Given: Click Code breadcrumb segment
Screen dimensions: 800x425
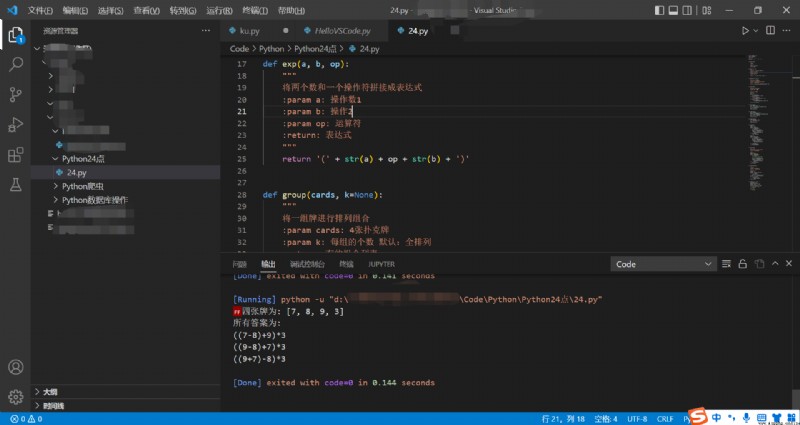Looking at the screenshot, I should [x=239, y=48].
